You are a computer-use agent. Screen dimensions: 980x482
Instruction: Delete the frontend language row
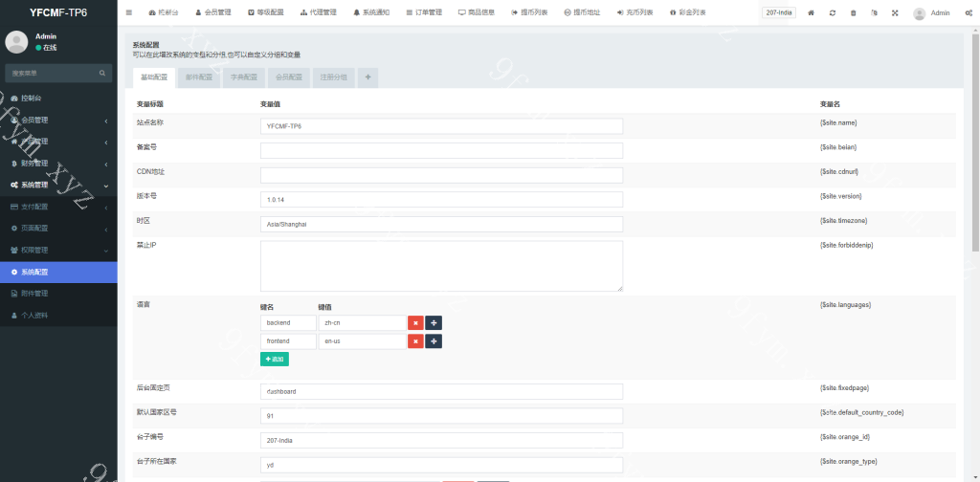(x=415, y=341)
